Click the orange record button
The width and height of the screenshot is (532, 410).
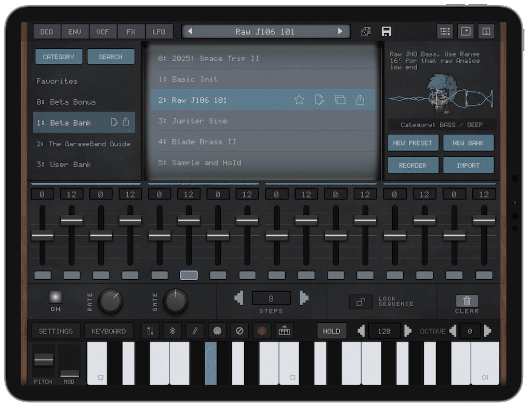tap(262, 331)
